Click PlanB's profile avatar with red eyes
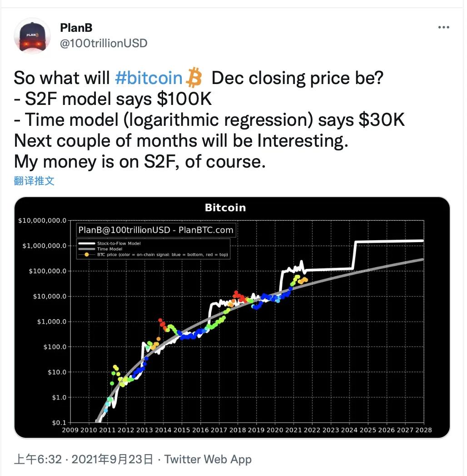 pyautogui.click(x=32, y=36)
